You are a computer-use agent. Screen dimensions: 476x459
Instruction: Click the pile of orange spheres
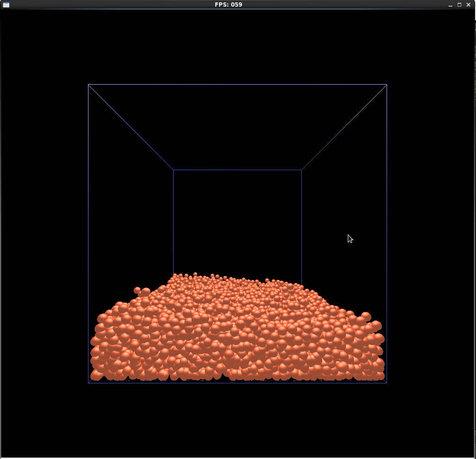tap(238, 328)
